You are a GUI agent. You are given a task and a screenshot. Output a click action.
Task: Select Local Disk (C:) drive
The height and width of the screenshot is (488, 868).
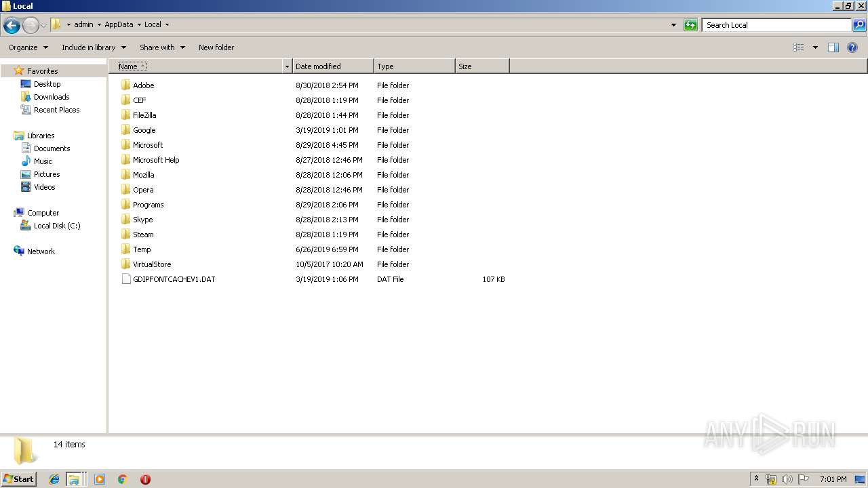coord(57,226)
